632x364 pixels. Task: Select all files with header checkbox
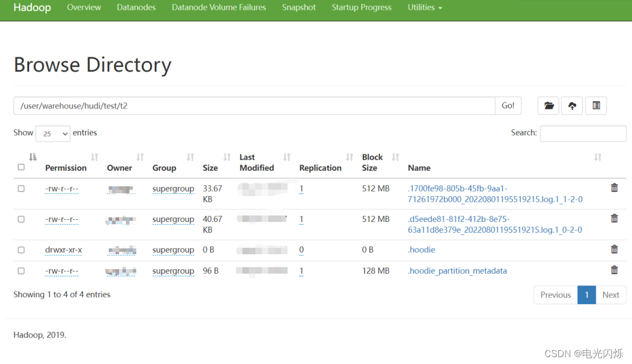pos(21,167)
